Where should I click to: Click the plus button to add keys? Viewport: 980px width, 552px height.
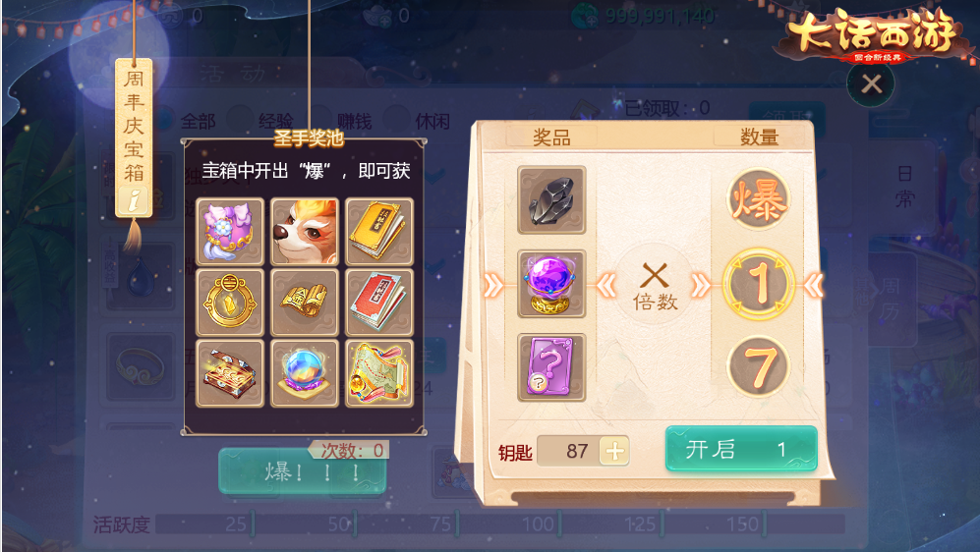(x=614, y=451)
